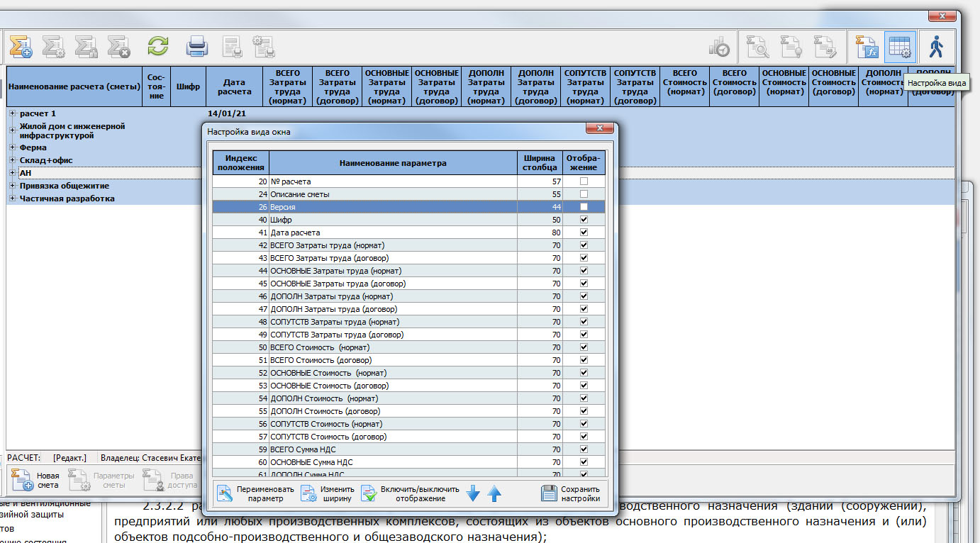This screenshot has width=980, height=543.
Task: Move parameter down with blue down arrow
Action: tap(474, 494)
